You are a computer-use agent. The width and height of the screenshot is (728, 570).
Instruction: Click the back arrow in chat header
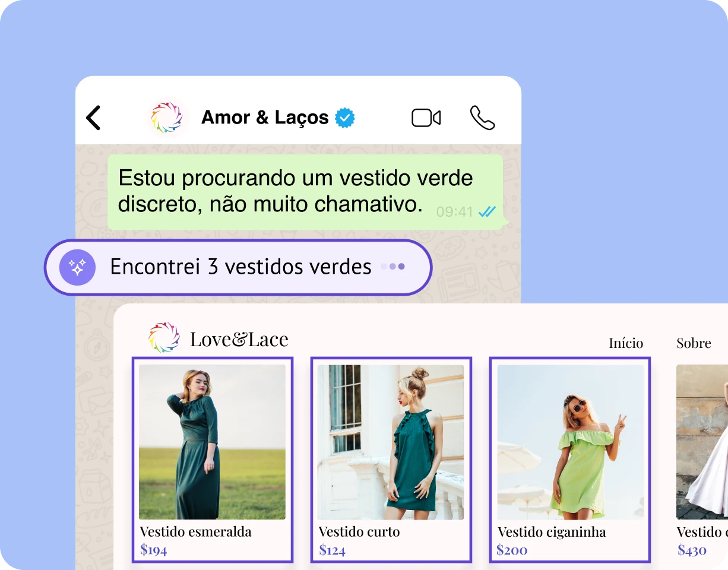point(94,118)
